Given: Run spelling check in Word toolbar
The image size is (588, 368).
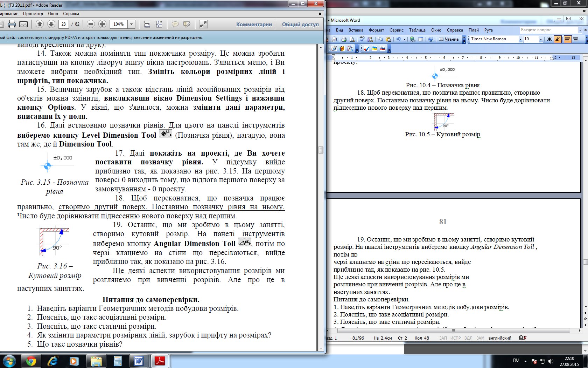Looking at the screenshot, I should [362, 39].
